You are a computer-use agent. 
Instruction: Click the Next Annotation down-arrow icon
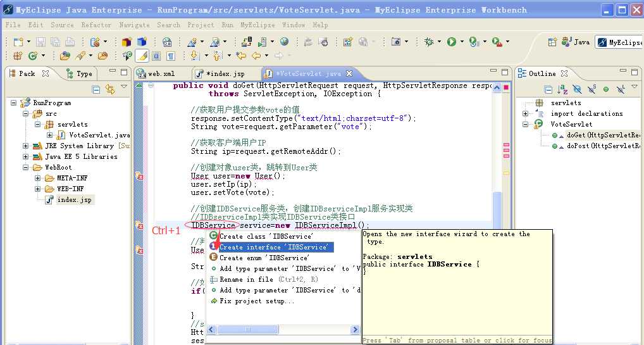tap(195, 56)
